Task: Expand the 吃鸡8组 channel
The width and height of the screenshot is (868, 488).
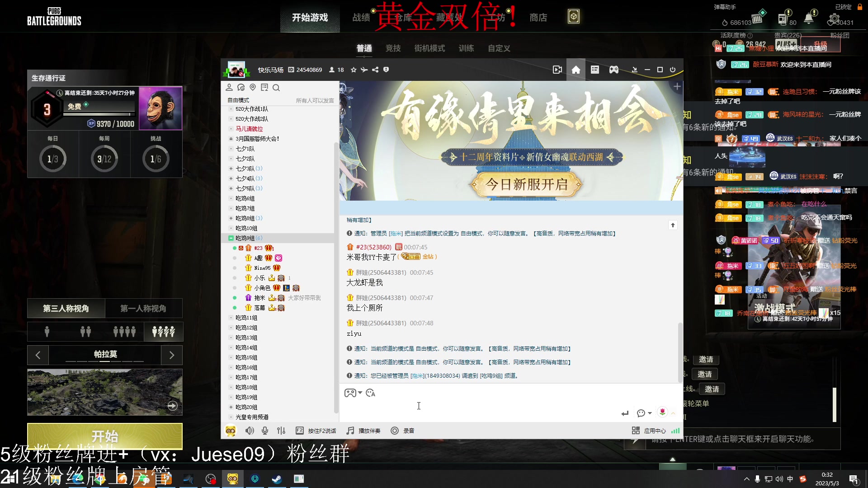Action: click(231, 218)
